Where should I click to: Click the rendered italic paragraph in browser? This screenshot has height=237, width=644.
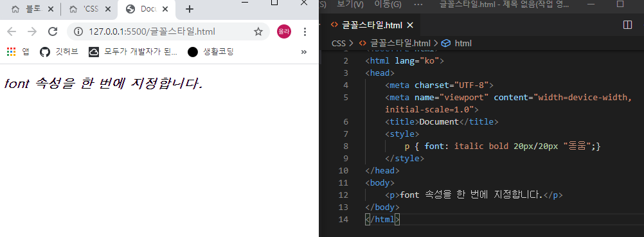coord(103,83)
